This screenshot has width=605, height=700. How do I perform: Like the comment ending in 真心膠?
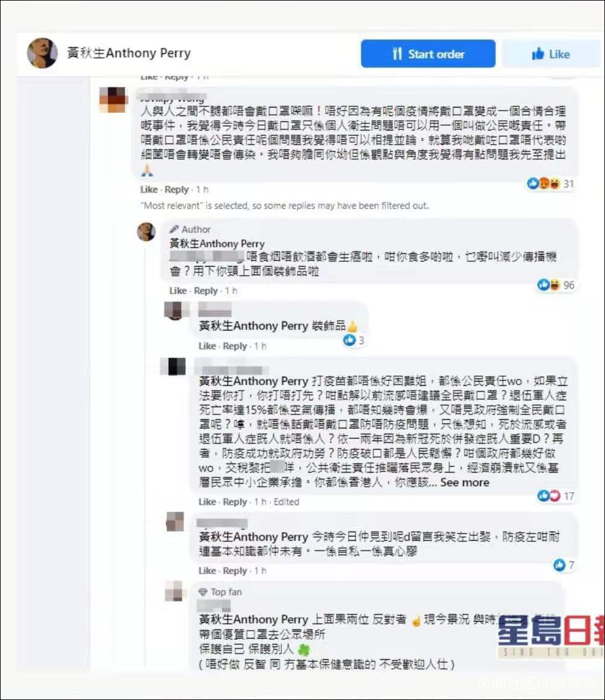(x=207, y=571)
